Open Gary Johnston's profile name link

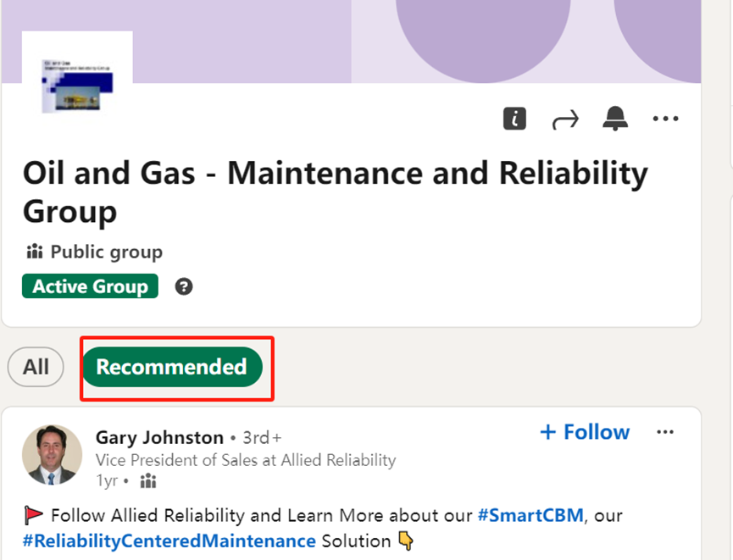tap(159, 437)
